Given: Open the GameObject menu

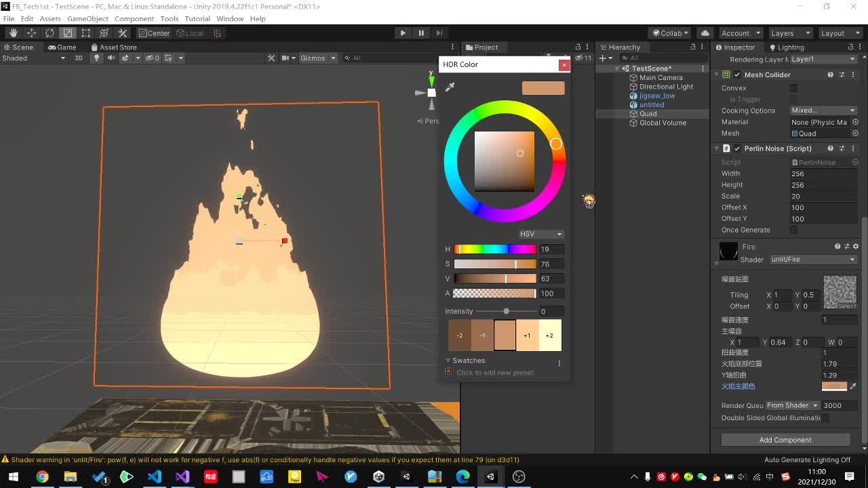Looking at the screenshot, I should pos(87,18).
